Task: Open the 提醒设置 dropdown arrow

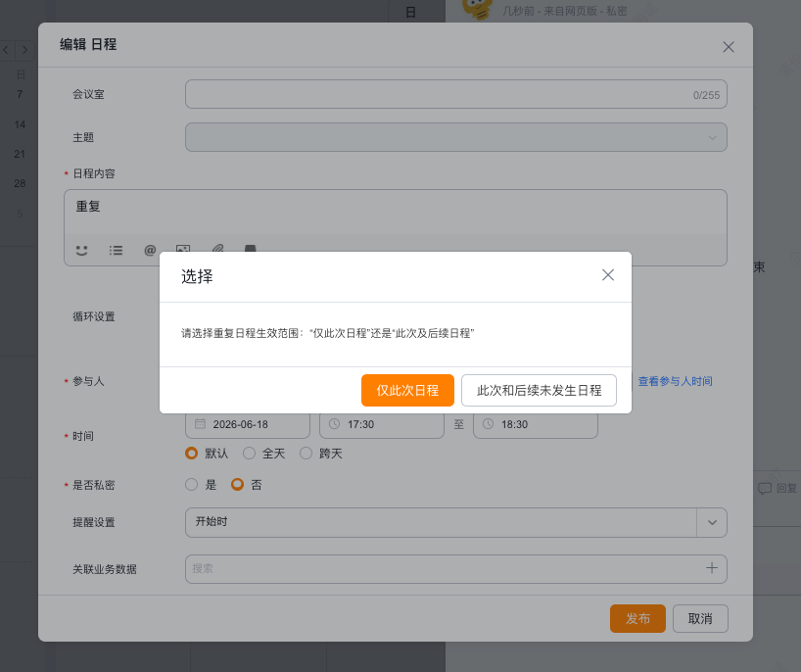Action: pos(712,522)
